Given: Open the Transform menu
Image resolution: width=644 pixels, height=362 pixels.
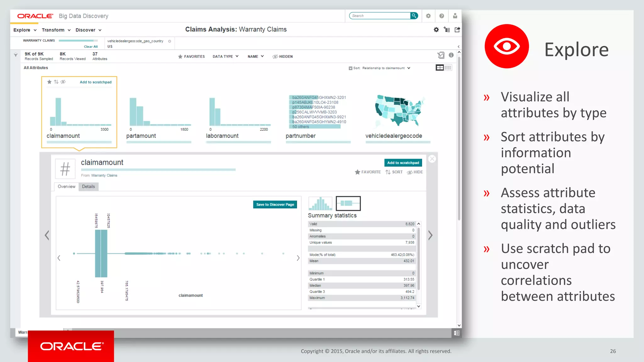Looking at the screenshot, I should tap(56, 30).
